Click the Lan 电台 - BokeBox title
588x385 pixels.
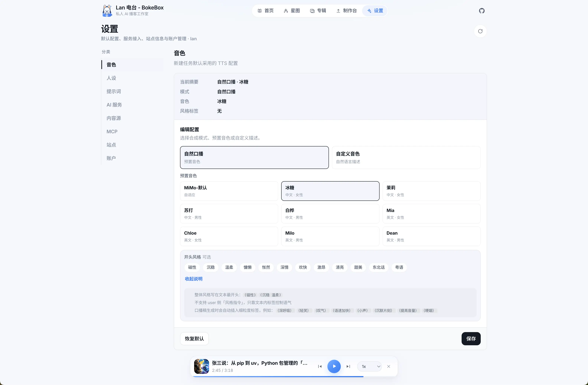click(140, 7)
